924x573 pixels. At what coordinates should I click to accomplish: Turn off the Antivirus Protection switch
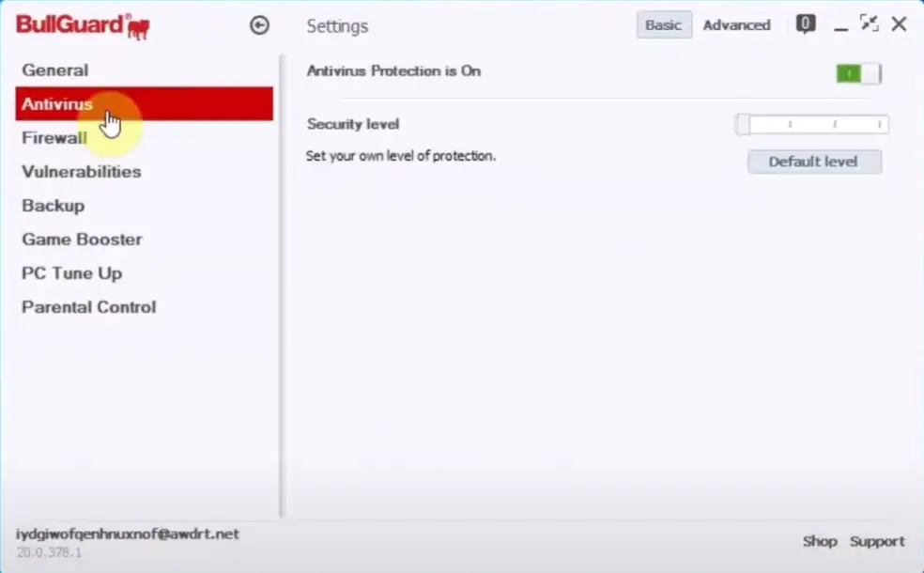[858, 73]
